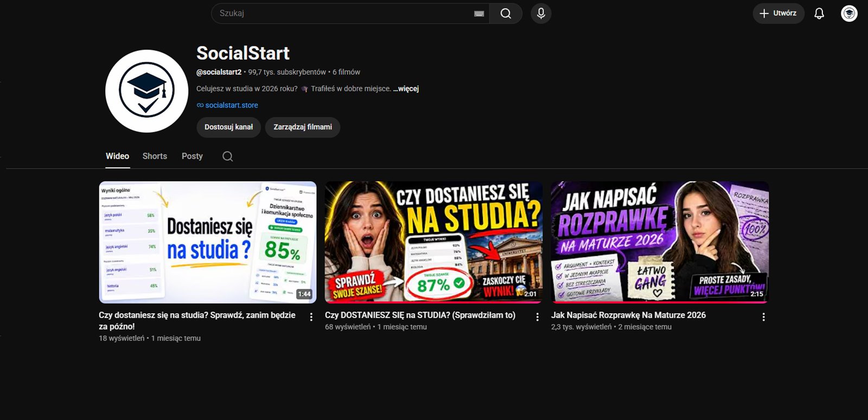The image size is (868, 420).
Task: Search within the channel using magnifier icon
Action: click(x=228, y=156)
